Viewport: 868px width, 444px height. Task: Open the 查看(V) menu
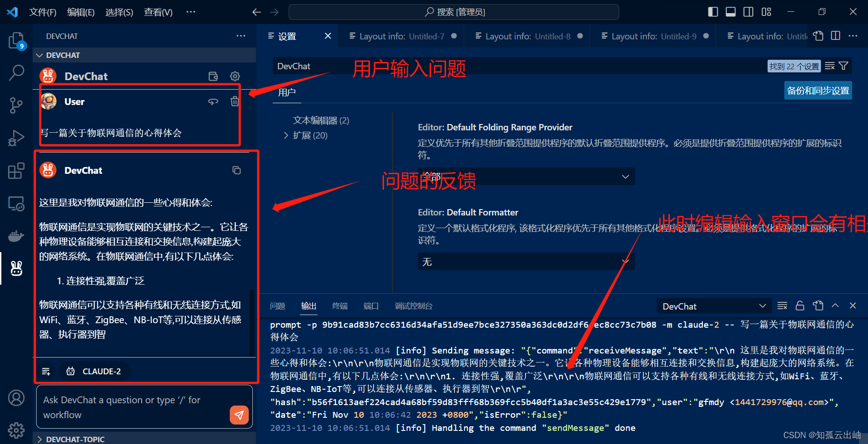[x=158, y=12]
